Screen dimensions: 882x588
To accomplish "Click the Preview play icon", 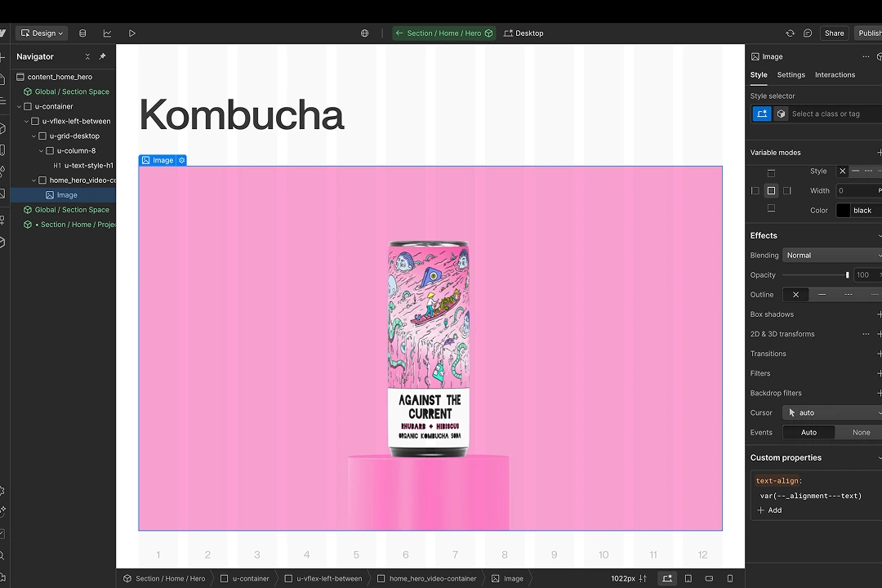I will pos(132,33).
